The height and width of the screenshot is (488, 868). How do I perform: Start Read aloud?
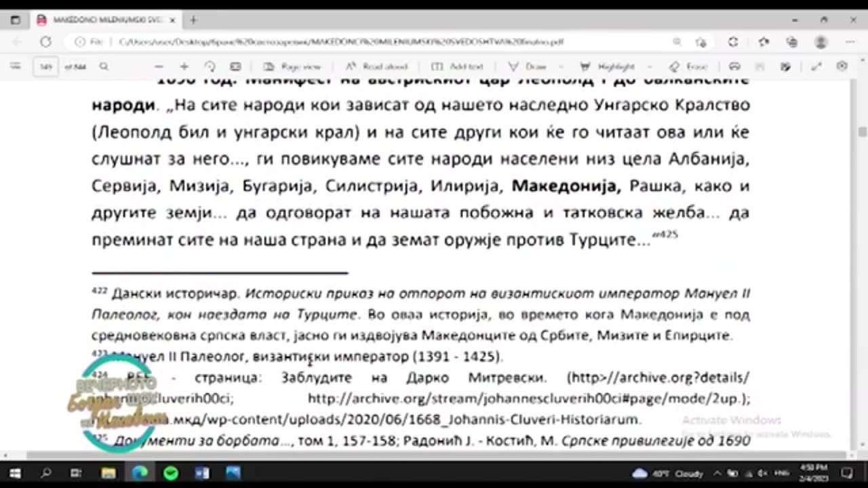376,66
